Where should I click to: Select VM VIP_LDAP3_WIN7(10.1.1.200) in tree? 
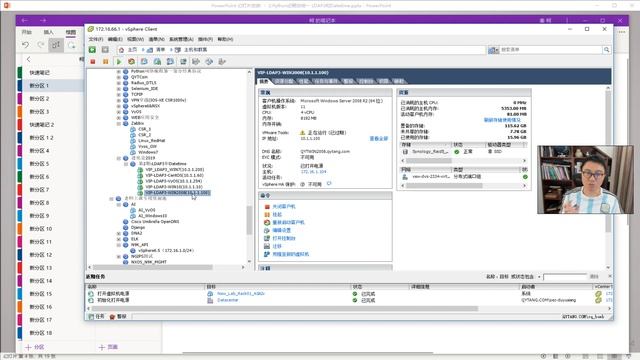(x=174, y=169)
